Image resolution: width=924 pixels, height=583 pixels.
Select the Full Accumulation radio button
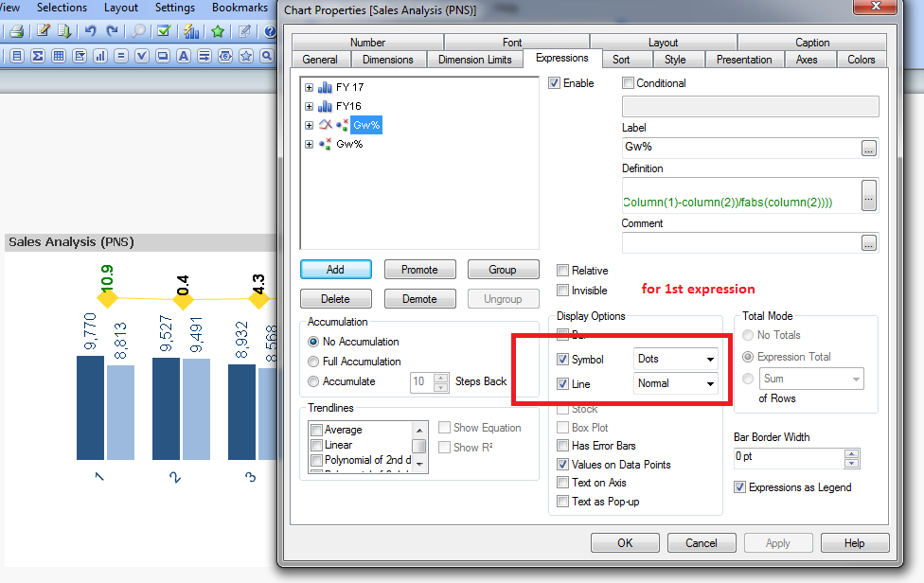click(x=313, y=362)
